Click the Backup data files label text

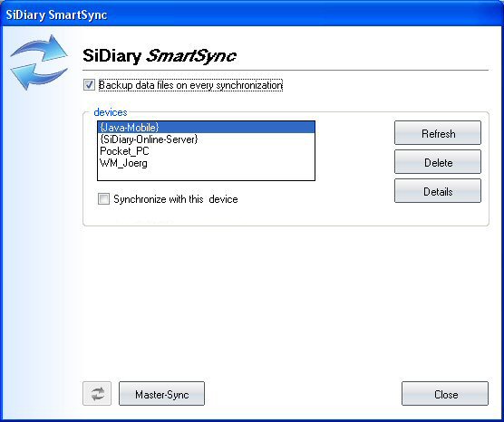click(190, 85)
